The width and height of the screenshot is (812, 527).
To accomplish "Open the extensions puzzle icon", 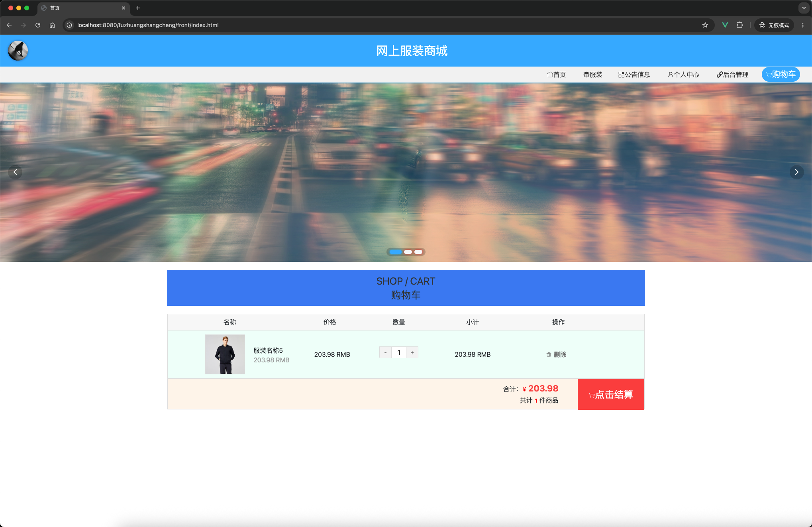I will coord(739,25).
